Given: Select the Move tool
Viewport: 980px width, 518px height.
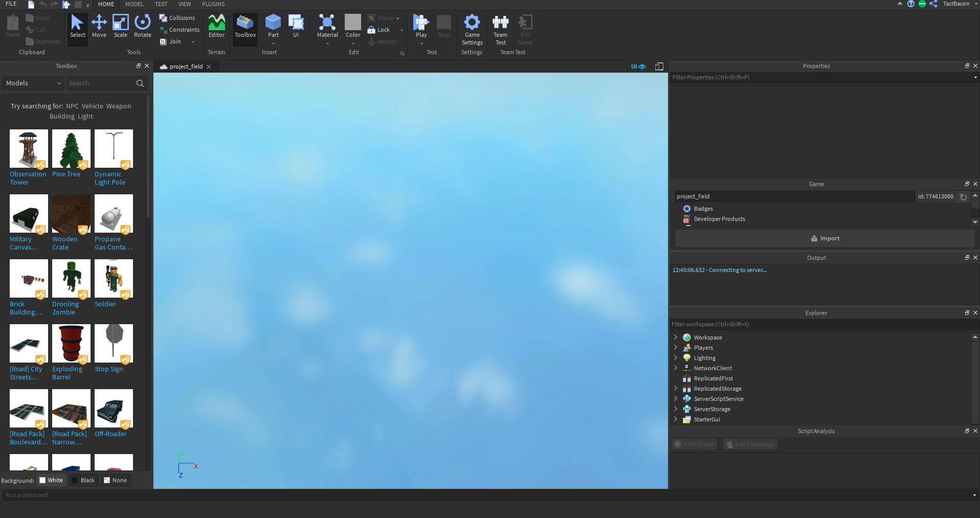Looking at the screenshot, I should coord(99,26).
